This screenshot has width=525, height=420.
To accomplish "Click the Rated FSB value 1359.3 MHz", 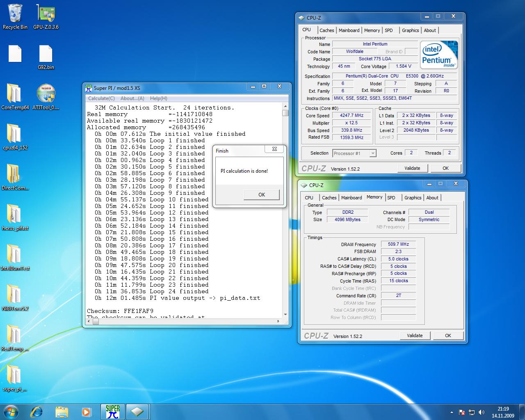I will 352,137.
